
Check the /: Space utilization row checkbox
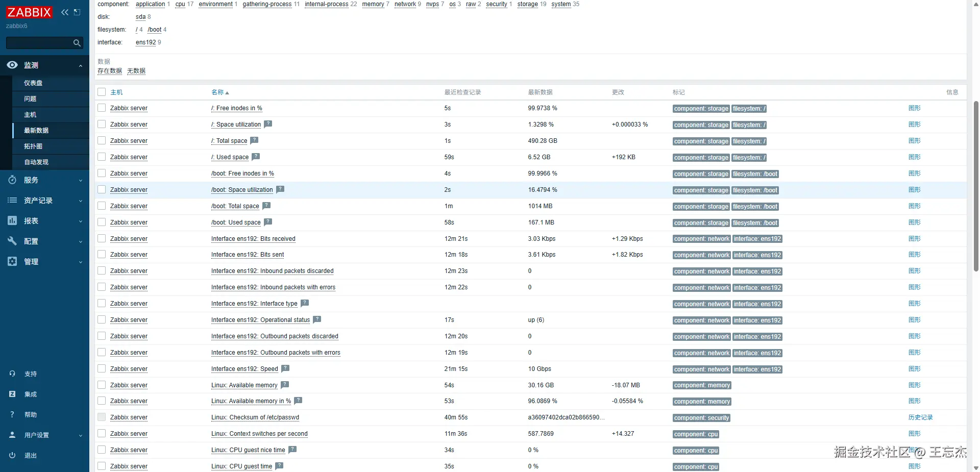click(x=102, y=125)
